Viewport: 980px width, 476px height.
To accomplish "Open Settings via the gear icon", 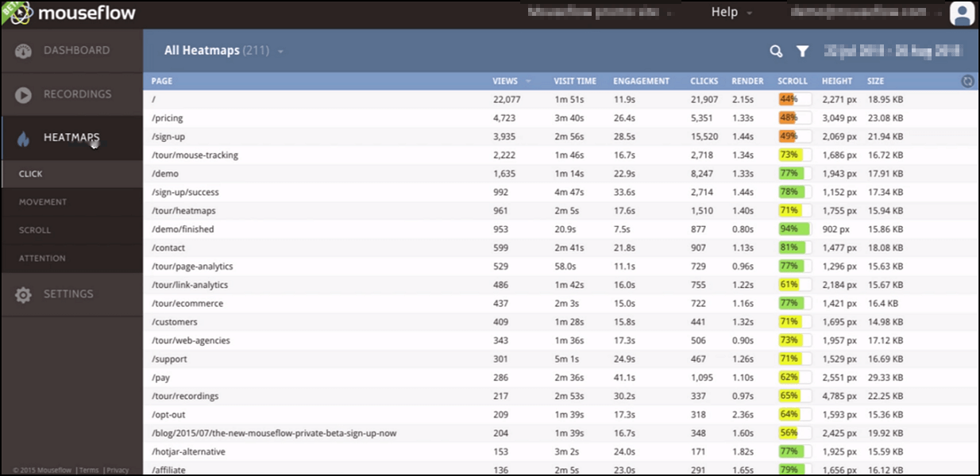I will (x=23, y=294).
